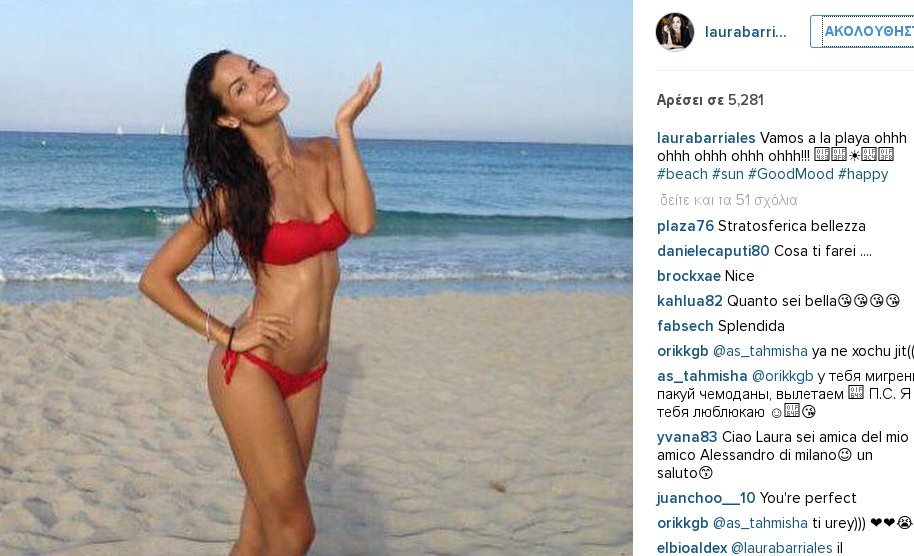
Task: Click @laurabarriales mention by elbioaldex
Action: tap(781, 548)
